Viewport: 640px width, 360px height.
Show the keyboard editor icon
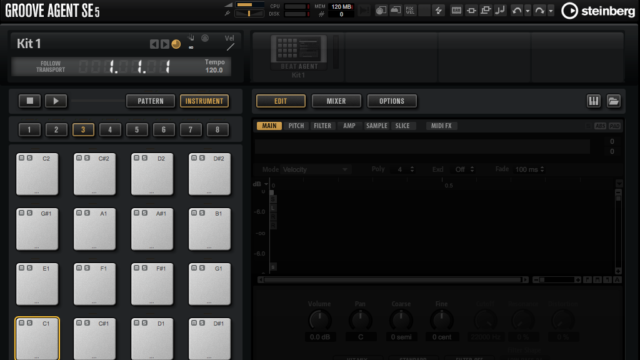(x=593, y=101)
